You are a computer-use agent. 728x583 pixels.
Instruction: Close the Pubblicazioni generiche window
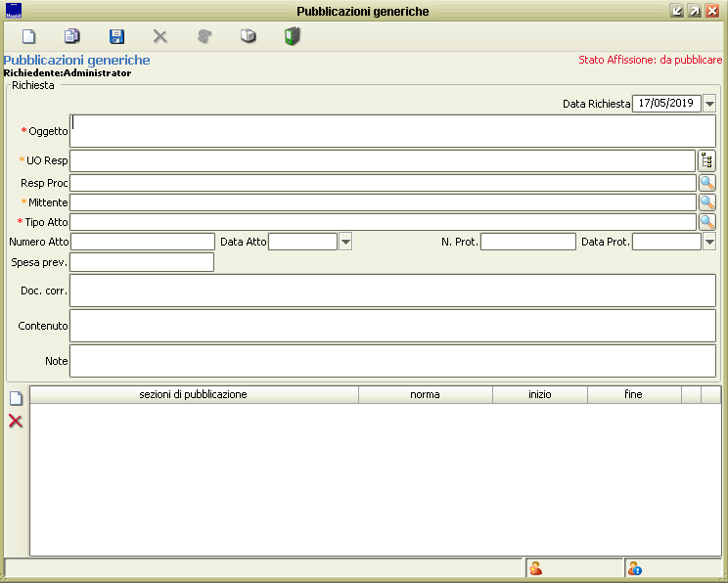pos(712,11)
